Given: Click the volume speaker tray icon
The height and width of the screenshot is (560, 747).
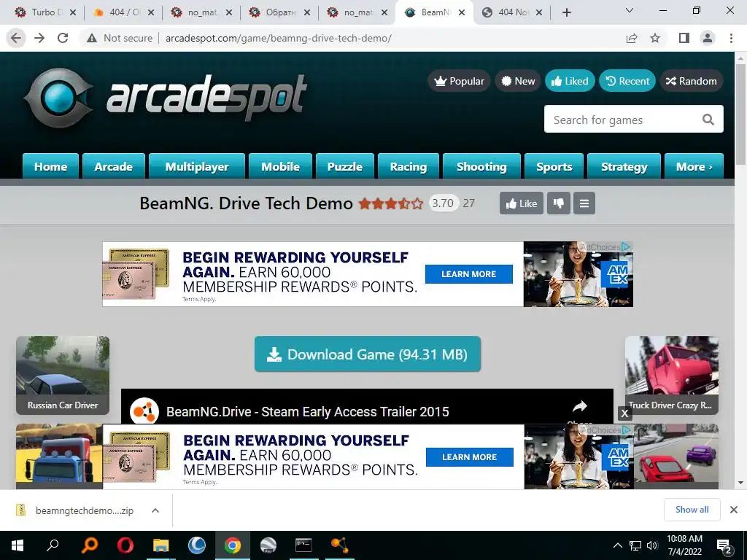Looking at the screenshot, I should click(652, 545).
